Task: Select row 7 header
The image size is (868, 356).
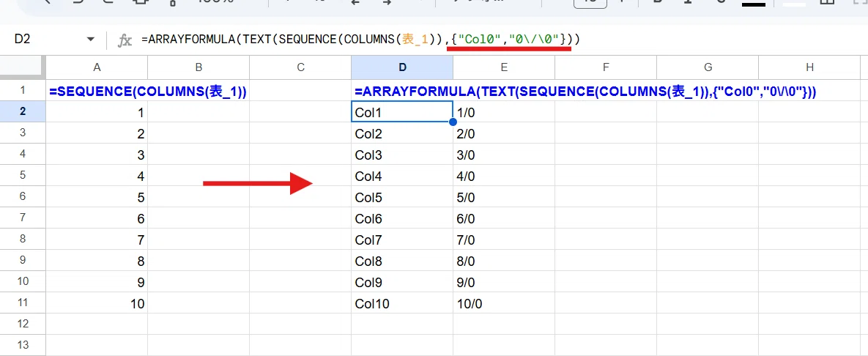Action: point(23,218)
